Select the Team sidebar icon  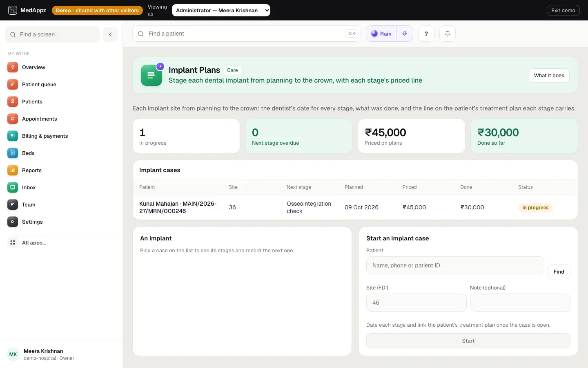coord(13,205)
